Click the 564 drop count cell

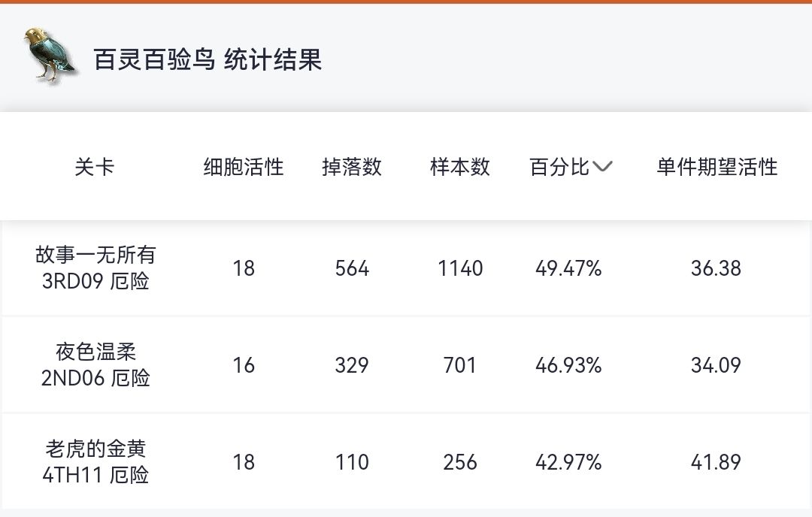tap(352, 268)
